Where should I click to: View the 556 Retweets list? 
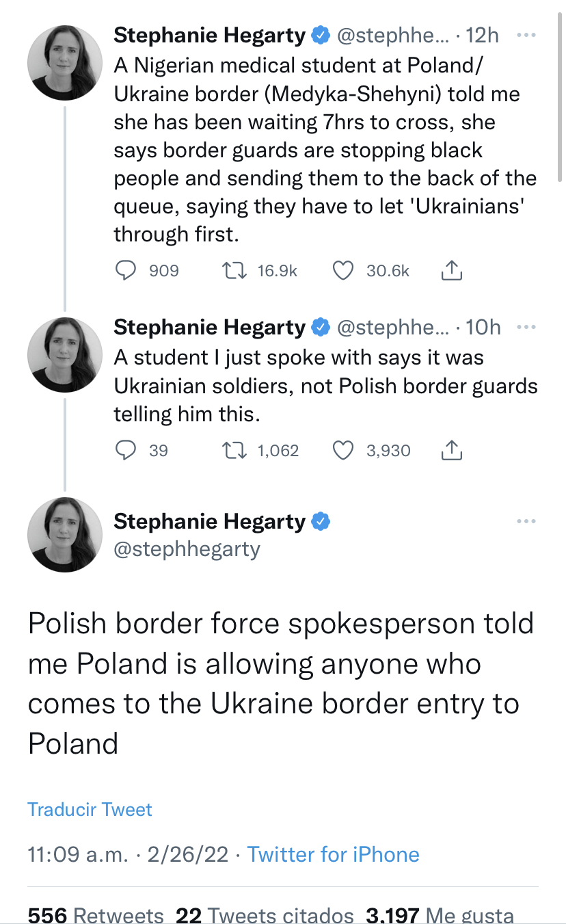click(x=96, y=915)
